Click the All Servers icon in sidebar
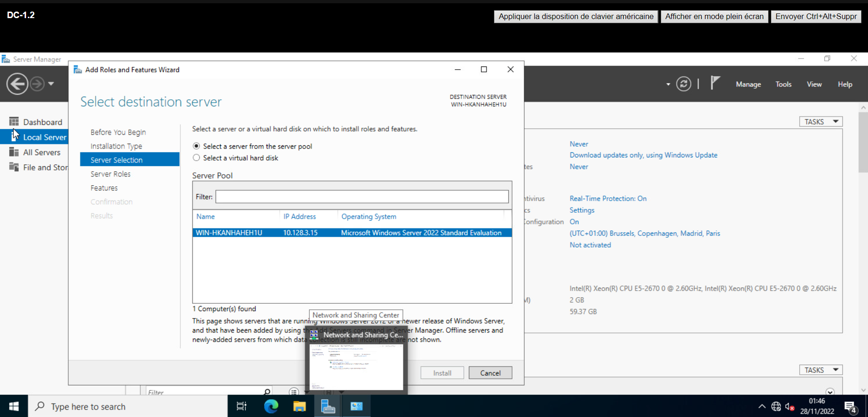This screenshot has width=868, height=417. coord(14,152)
